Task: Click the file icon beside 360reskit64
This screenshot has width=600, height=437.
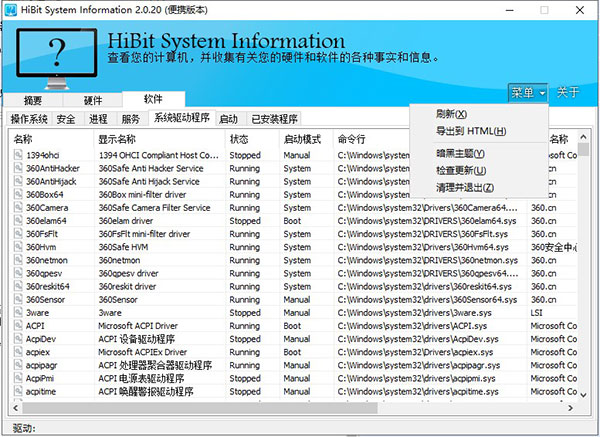Action: pyautogui.click(x=18, y=286)
